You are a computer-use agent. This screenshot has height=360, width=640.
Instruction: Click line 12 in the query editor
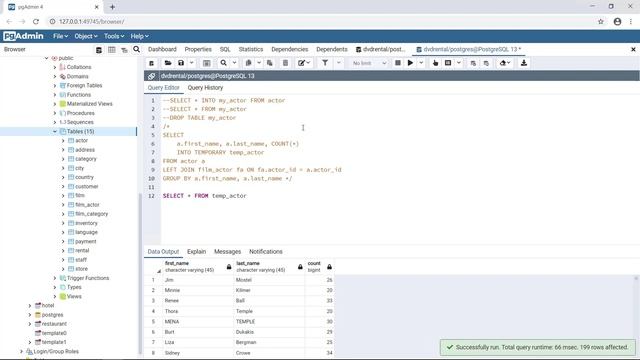tap(204, 196)
